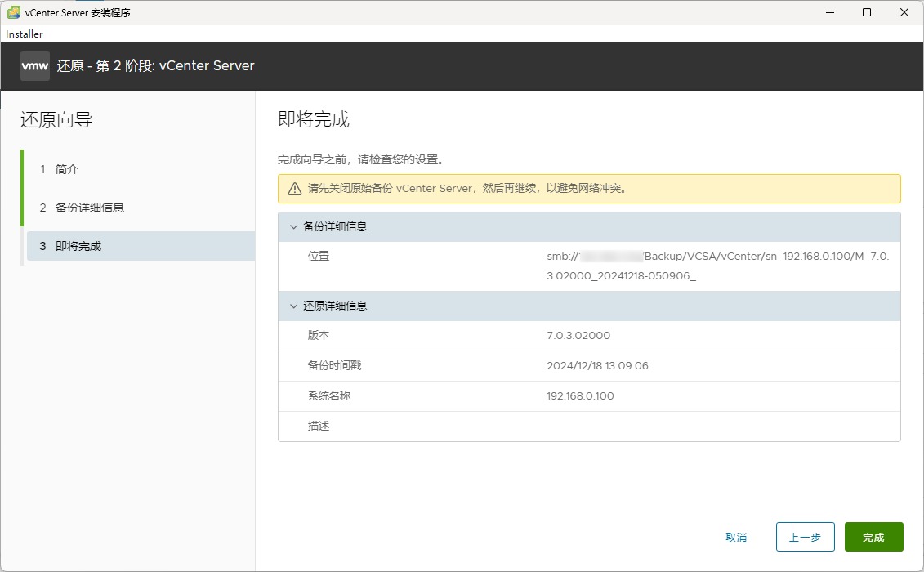
Task: Click 取消 to cancel the restore
Action: pos(735,538)
